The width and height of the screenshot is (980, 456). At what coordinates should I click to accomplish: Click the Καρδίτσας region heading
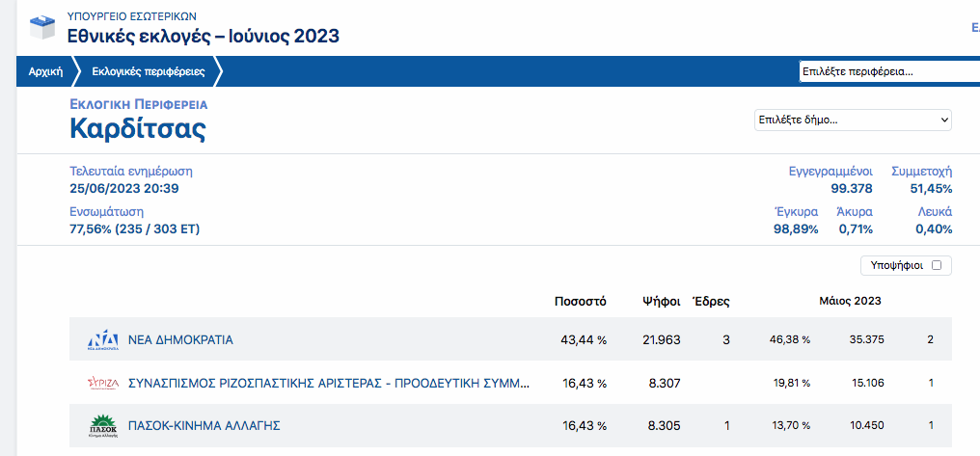[x=137, y=128]
